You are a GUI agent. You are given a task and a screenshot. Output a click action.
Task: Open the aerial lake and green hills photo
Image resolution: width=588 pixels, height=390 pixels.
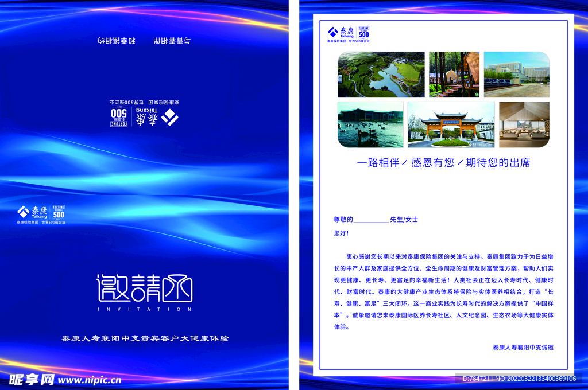point(381,75)
